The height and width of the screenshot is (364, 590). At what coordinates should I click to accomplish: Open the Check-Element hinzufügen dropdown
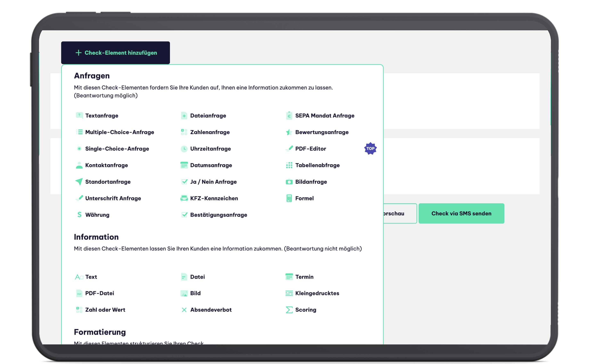point(115,53)
